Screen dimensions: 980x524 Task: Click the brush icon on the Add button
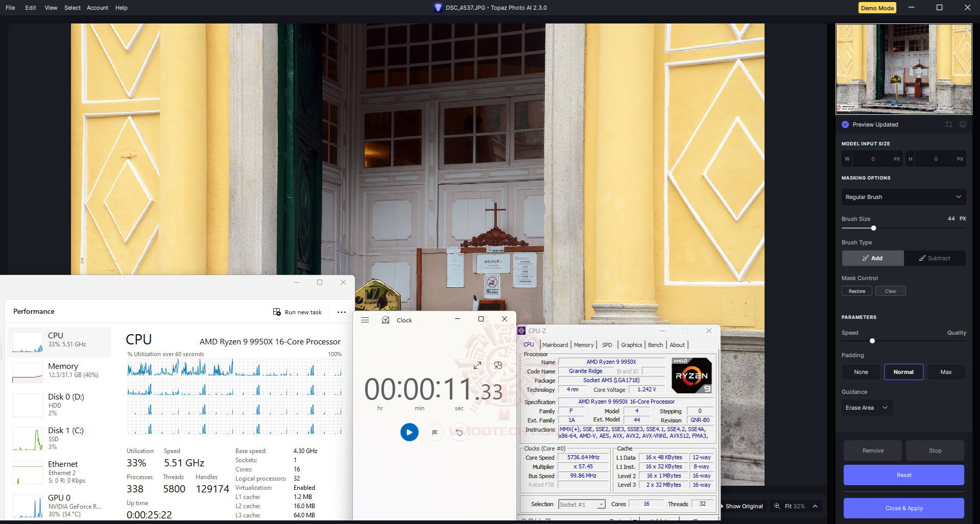[x=866, y=258]
